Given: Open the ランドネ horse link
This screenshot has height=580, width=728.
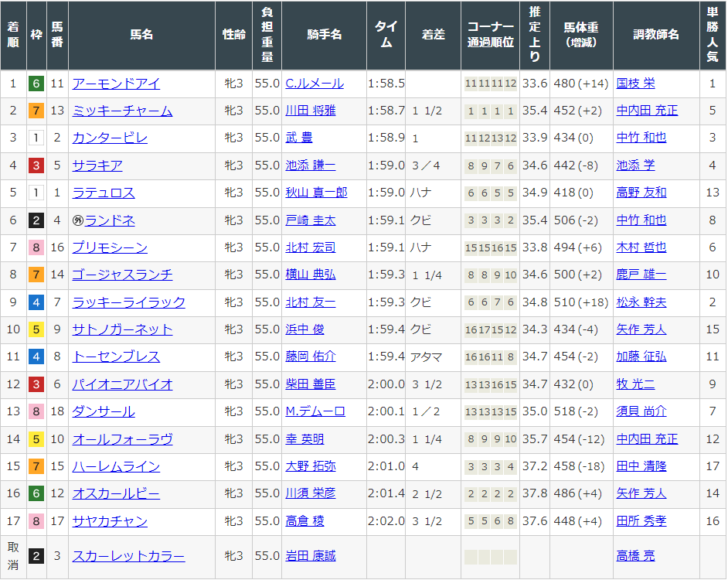Looking at the screenshot, I should [110, 220].
